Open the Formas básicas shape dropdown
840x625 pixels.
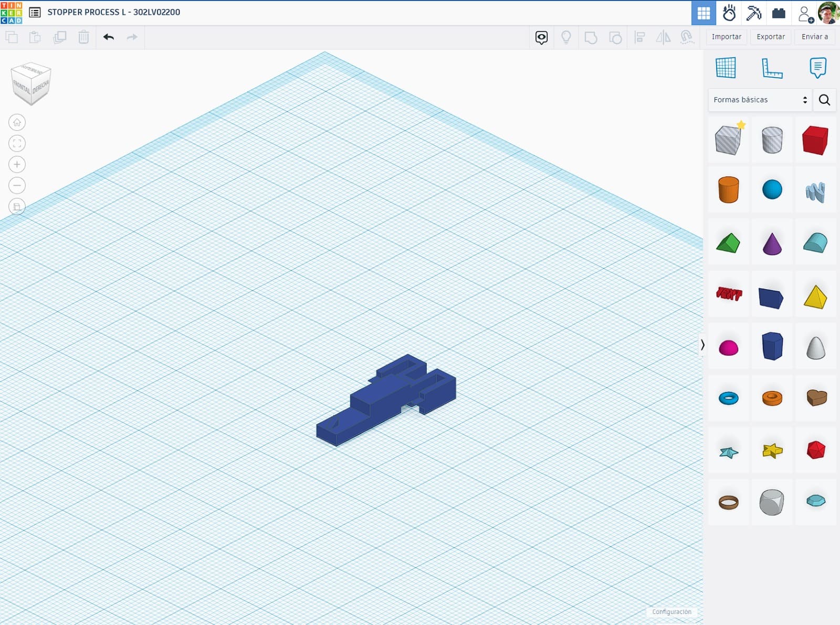point(760,100)
